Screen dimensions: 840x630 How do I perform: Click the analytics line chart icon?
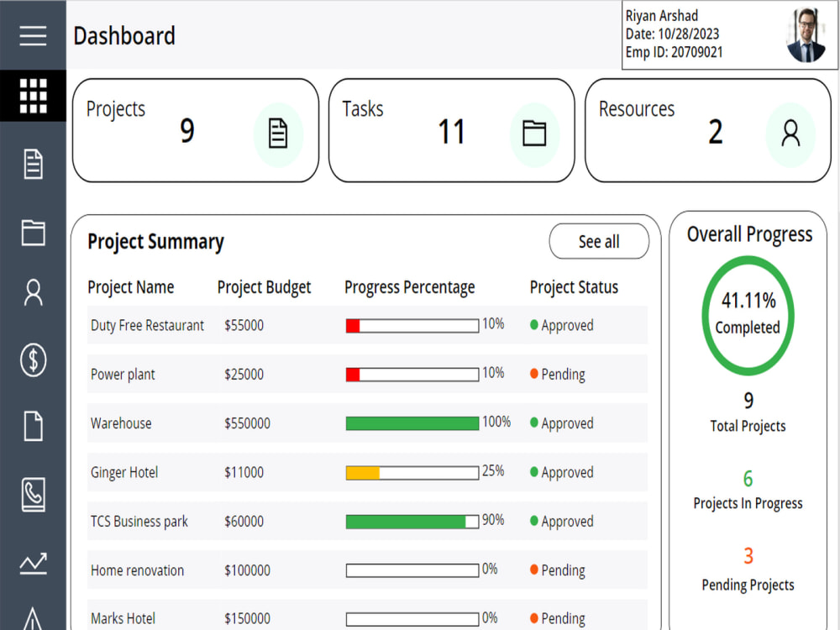33,563
